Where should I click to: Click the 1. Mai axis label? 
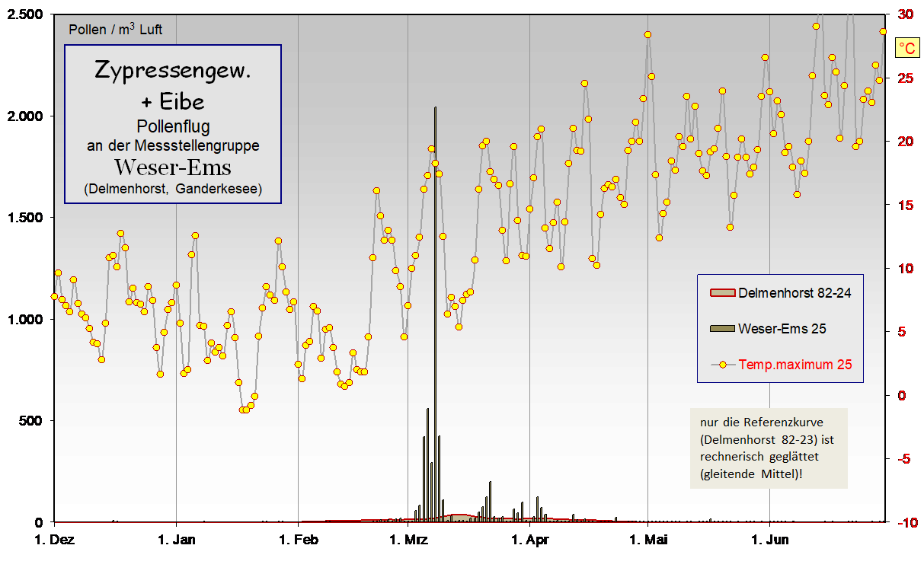(x=647, y=541)
